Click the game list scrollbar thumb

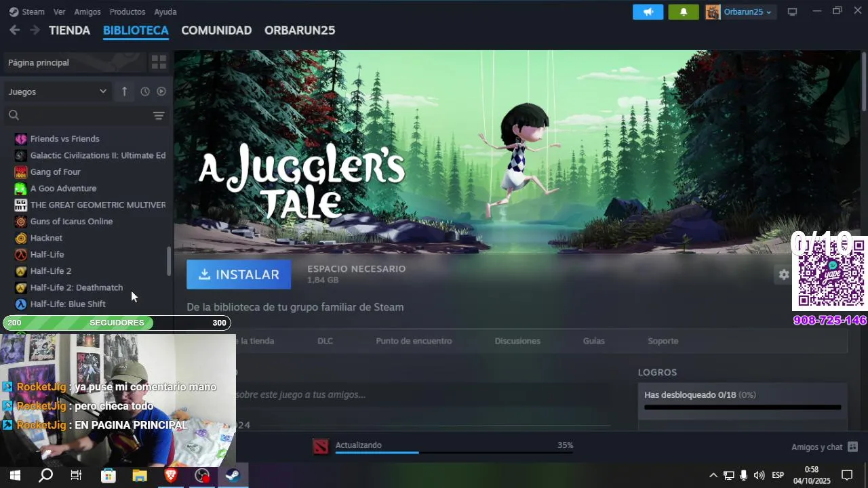[x=170, y=261]
